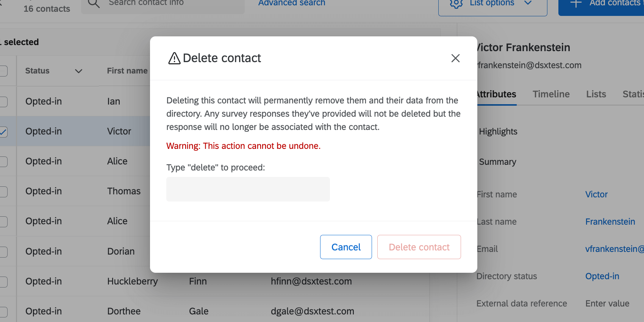Viewport: 644px width, 322px height.
Task: Select the checkbox beside Alice
Action: [4, 161]
